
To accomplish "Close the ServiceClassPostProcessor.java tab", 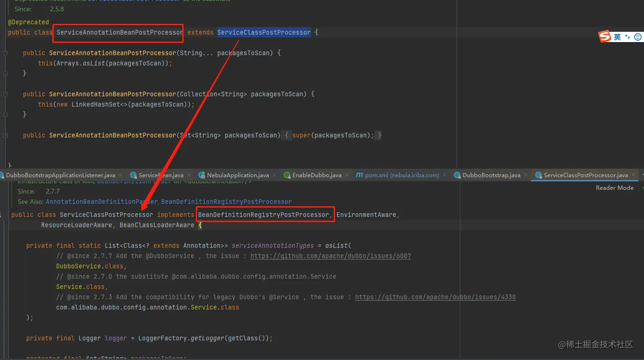I will pos(634,175).
